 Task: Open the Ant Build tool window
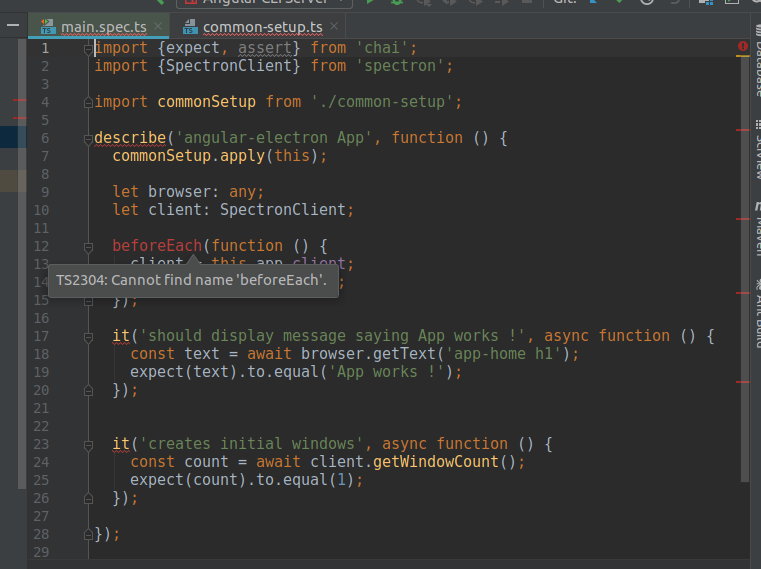(x=757, y=313)
